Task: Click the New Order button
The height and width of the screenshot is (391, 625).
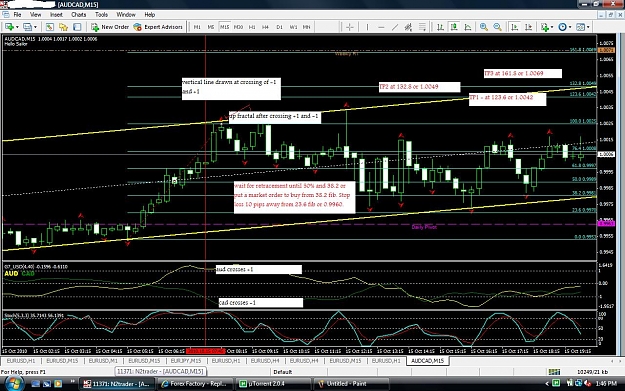Action: point(110,27)
